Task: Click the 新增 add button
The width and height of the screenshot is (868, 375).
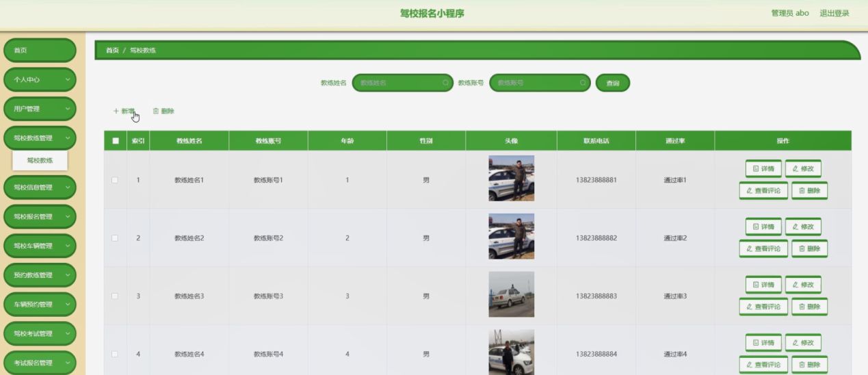Action: (x=124, y=111)
